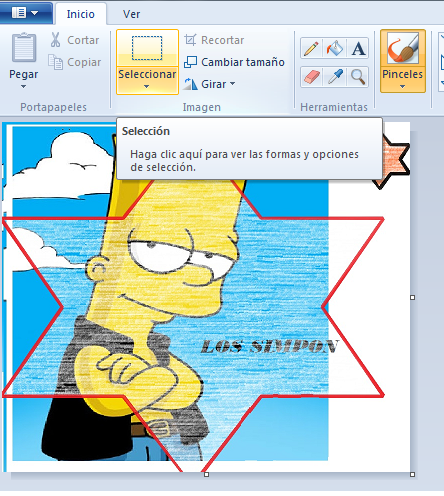This screenshot has height=496, width=444.
Task: Select the Color picker eyedropper tool
Action: tap(335, 77)
